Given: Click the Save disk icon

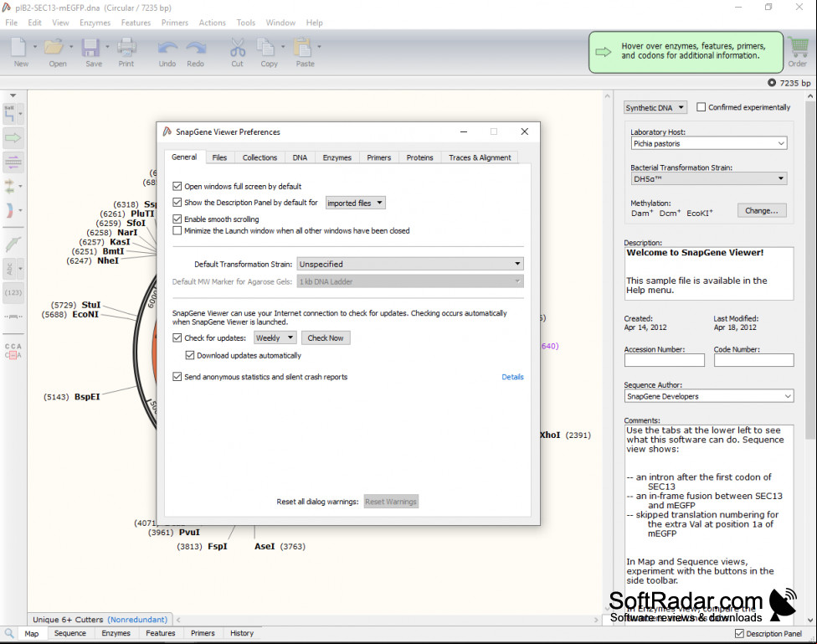Looking at the screenshot, I should [90, 47].
